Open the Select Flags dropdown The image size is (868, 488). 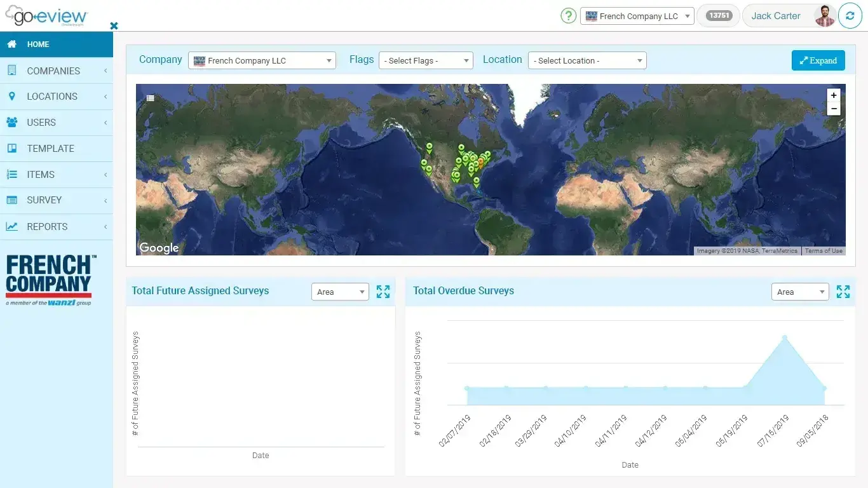click(x=426, y=60)
